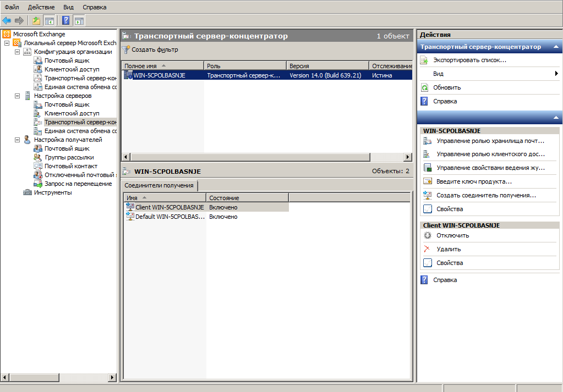Viewport: 563px width, 392px height.
Task: Click Отключить for the Client connector
Action: pyautogui.click(x=452, y=236)
